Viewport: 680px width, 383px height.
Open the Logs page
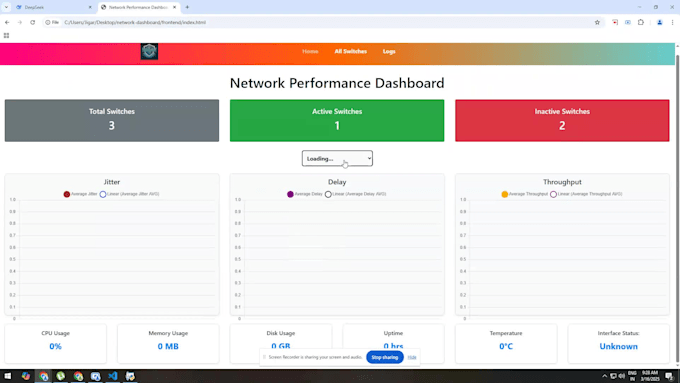point(389,51)
